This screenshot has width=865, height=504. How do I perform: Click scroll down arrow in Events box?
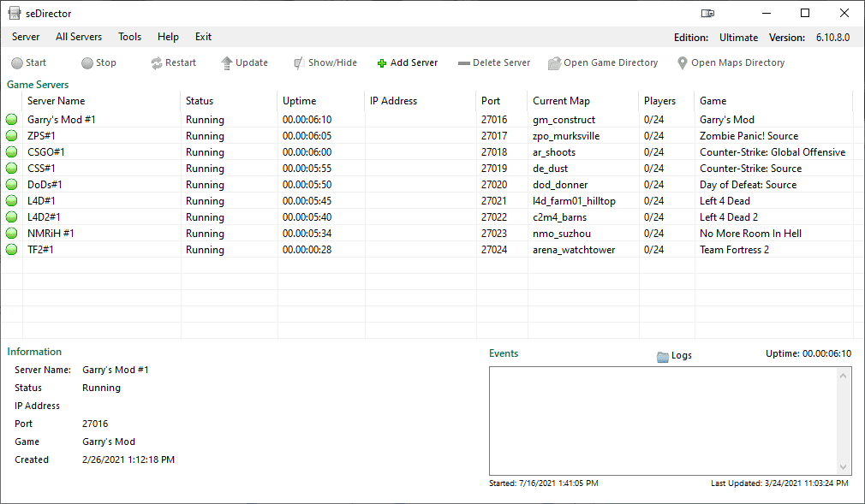point(843,467)
